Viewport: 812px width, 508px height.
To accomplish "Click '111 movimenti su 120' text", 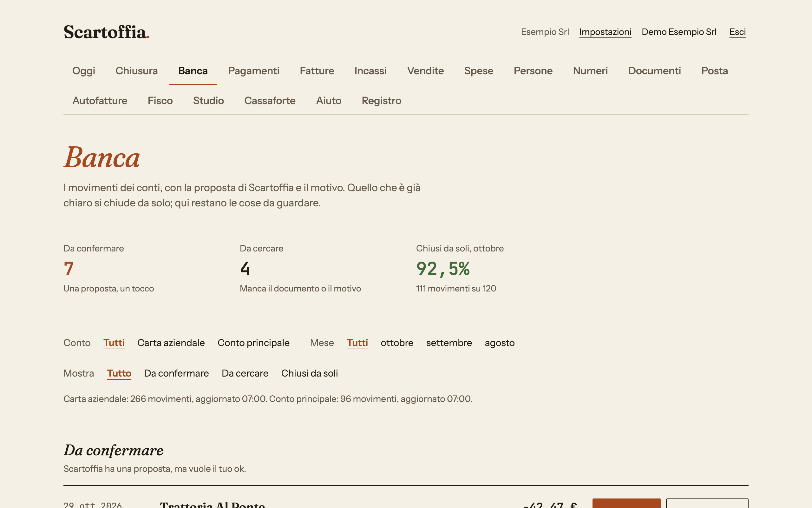I will pos(456,289).
